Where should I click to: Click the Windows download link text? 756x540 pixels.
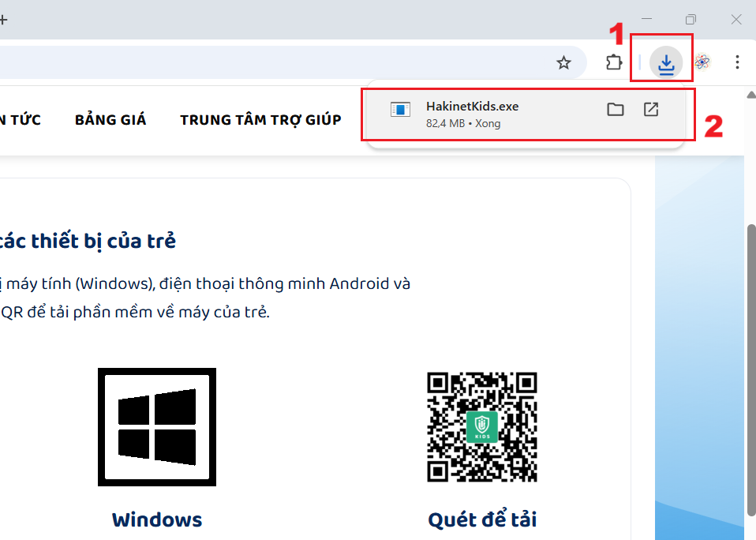156,519
